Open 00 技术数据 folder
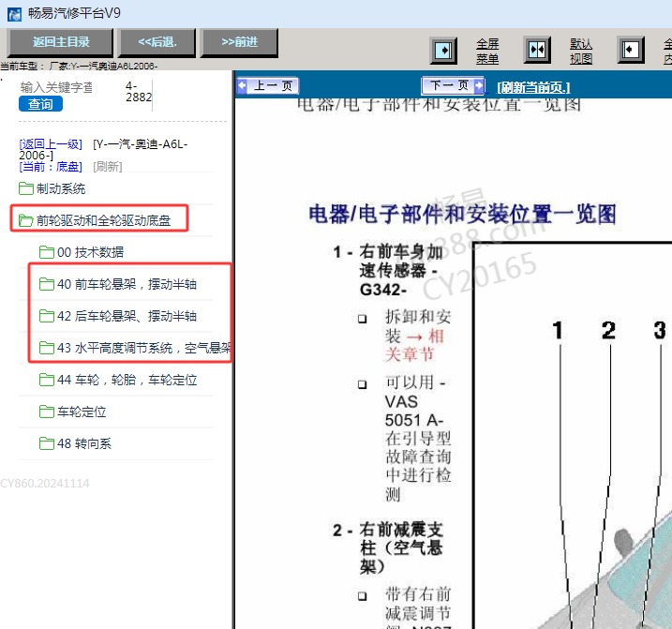Screen dimensions: 672x629 click(90, 252)
